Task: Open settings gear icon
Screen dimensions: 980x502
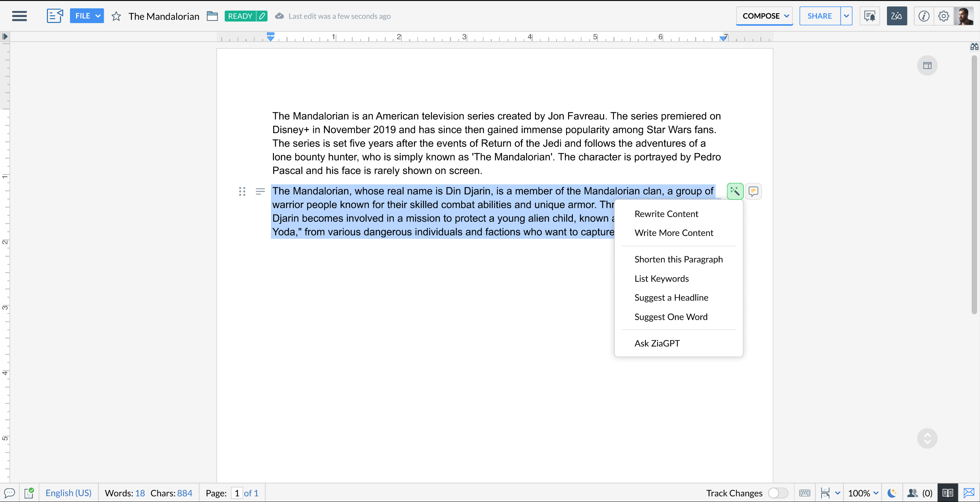Action: (943, 16)
